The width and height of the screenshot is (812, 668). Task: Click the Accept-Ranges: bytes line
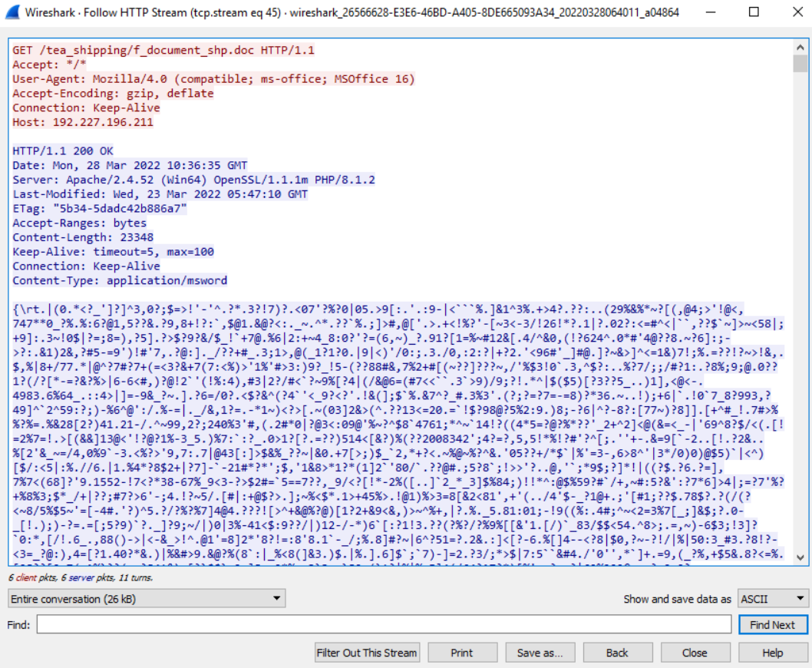tap(79, 223)
